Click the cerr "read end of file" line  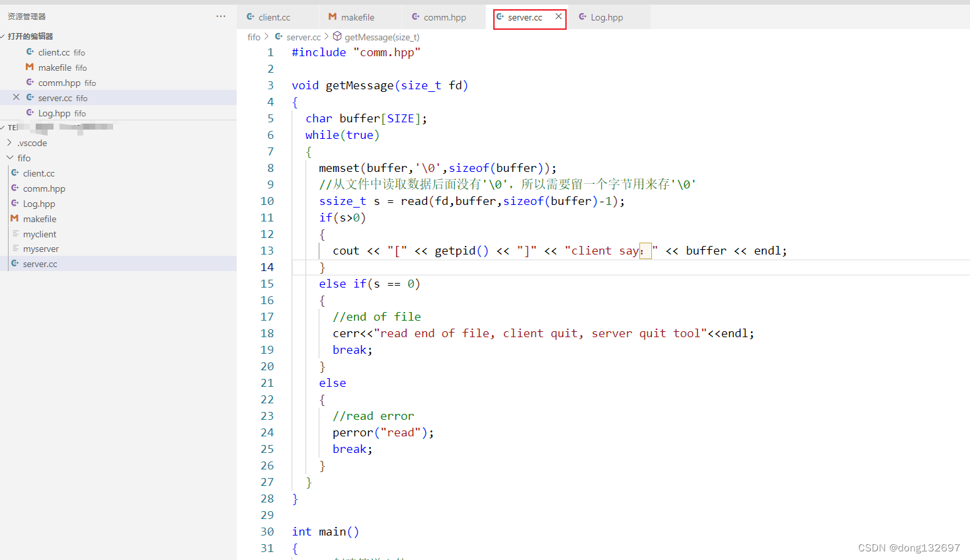tap(544, 333)
